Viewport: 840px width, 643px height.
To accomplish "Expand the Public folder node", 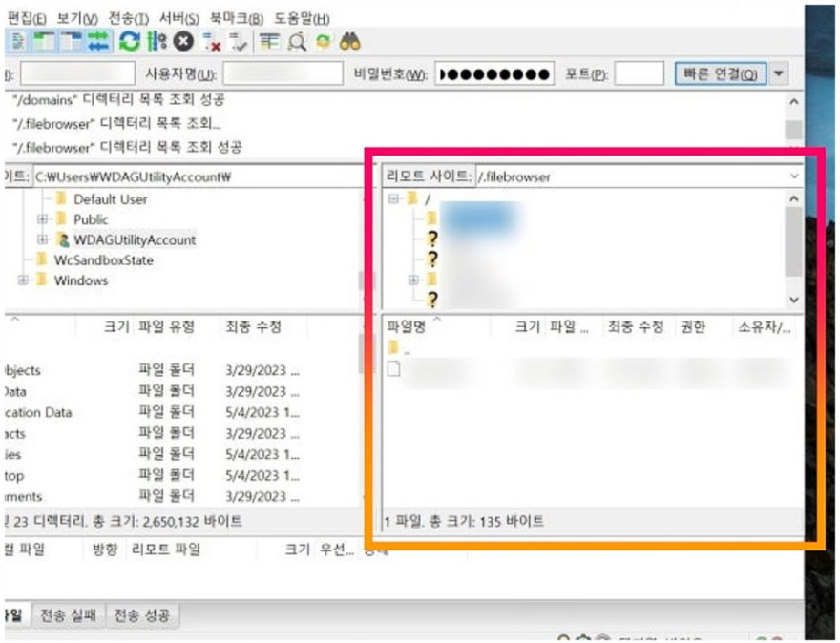I will (42, 219).
